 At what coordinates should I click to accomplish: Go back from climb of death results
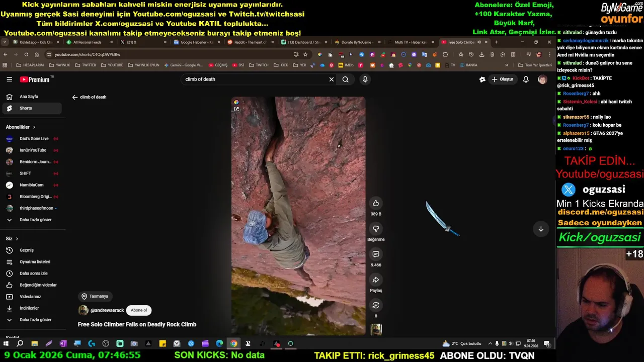(x=75, y=98)
